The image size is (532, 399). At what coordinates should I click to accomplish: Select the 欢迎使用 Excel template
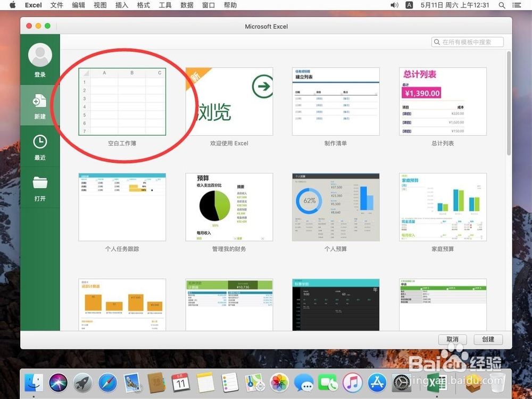click(x=229, y=102)
